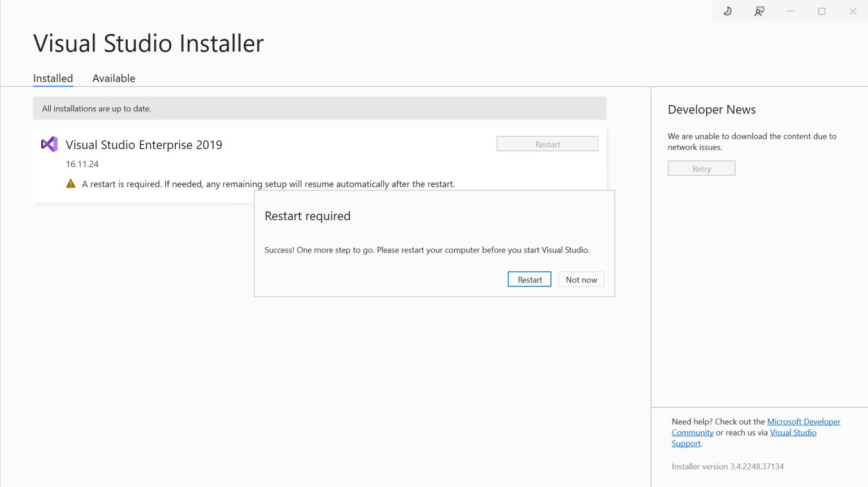Click the Developer News heading
This screenshot has width=868, height=487.
point(711,109)
